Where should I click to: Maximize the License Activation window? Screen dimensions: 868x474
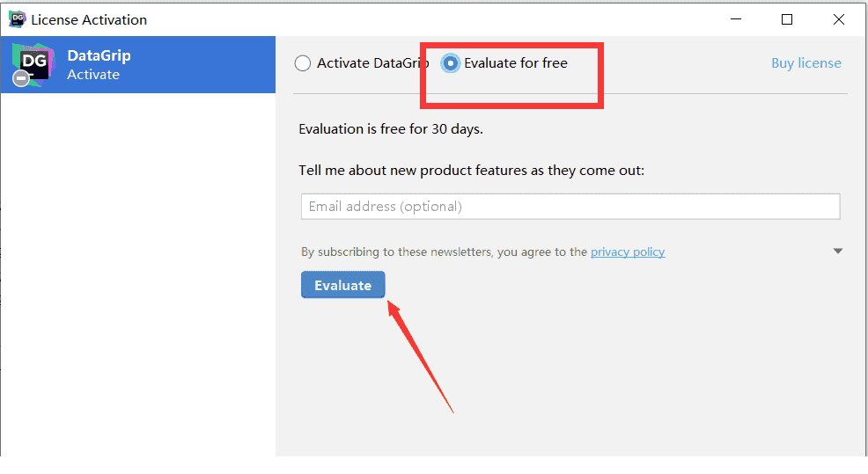(787, 19)
